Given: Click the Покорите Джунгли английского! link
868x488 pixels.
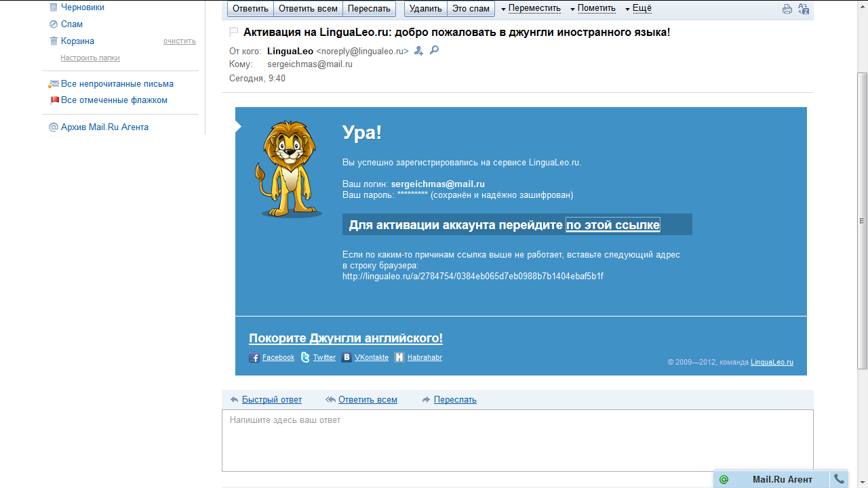Looking at the screenshot, I should pos(346,338).
